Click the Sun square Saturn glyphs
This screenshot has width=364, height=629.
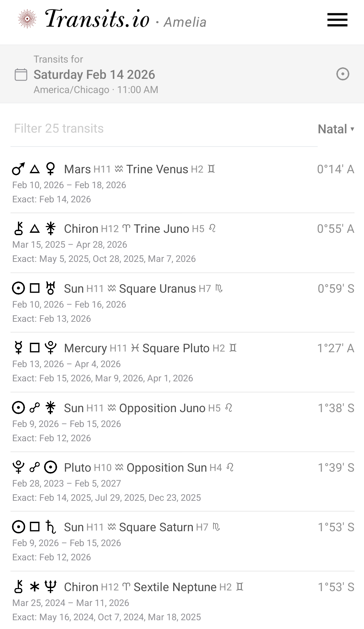click(x=34, y=527)
